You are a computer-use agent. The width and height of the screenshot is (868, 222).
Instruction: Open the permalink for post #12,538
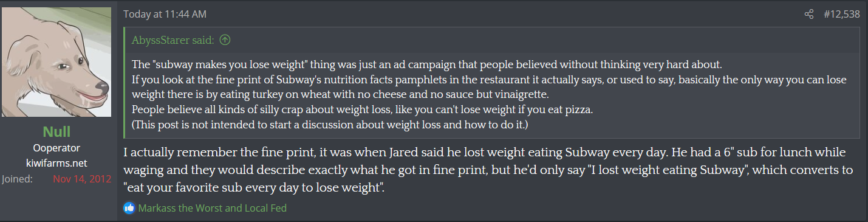pyautogui.click(x=841, y=14)
